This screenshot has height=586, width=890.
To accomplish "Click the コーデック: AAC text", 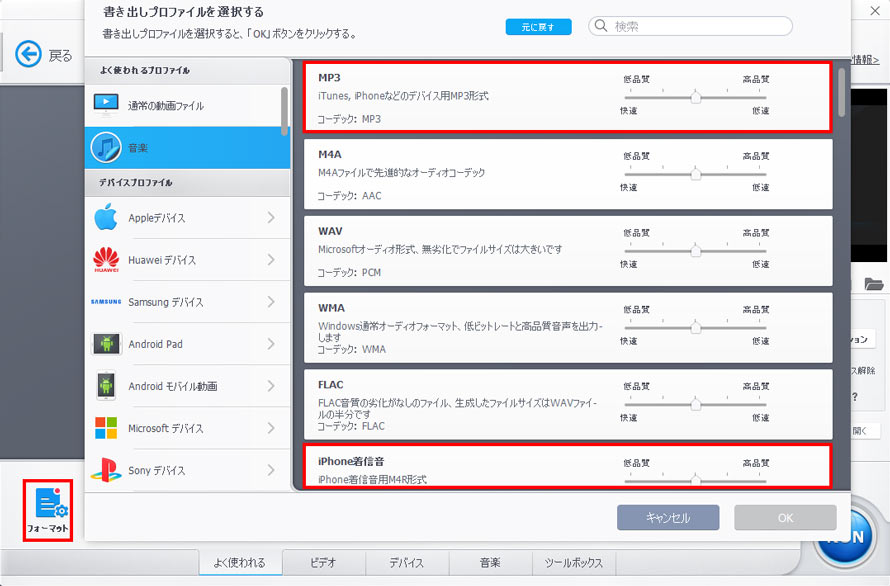I will pyautogui.click(x=349, y=196).
